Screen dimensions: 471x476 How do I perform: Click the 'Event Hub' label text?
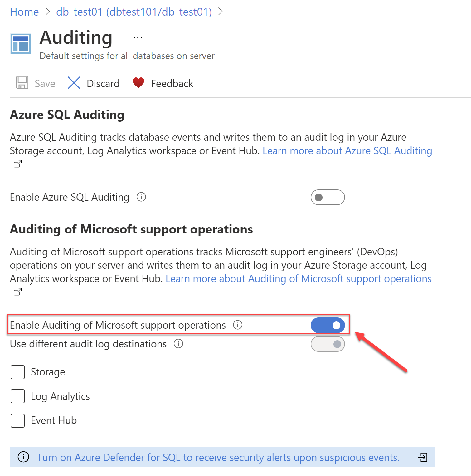point(54,420)
